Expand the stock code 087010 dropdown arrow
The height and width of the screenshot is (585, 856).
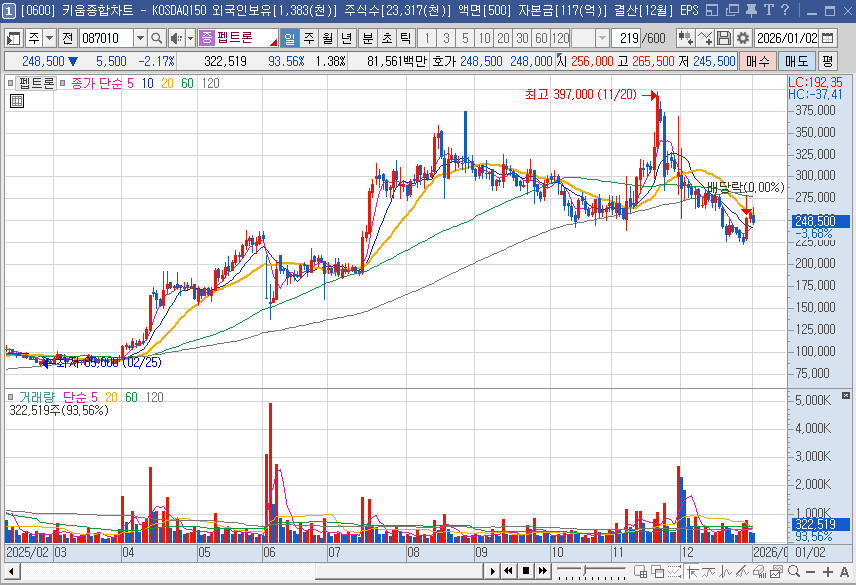(x=140, y=38)
